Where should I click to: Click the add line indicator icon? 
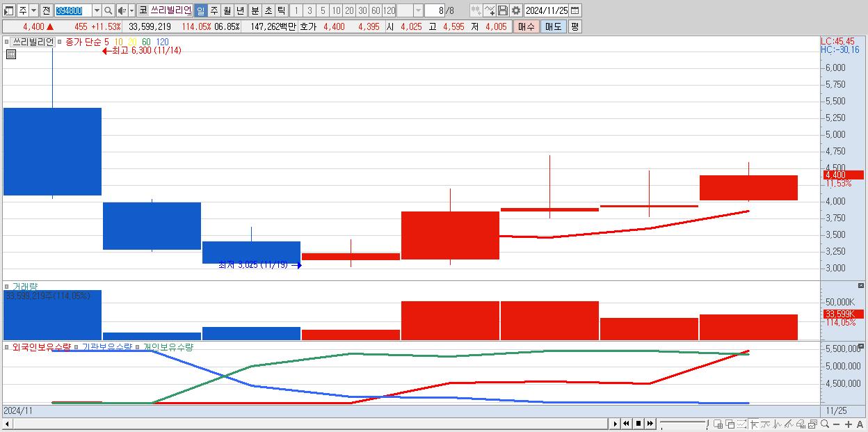[x=490, y=10]
